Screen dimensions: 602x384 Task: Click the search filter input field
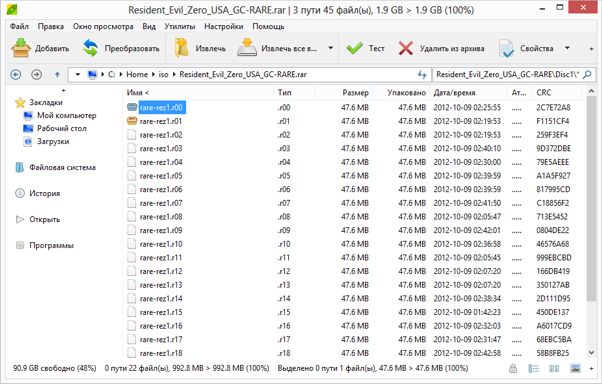tap(508, 74)
